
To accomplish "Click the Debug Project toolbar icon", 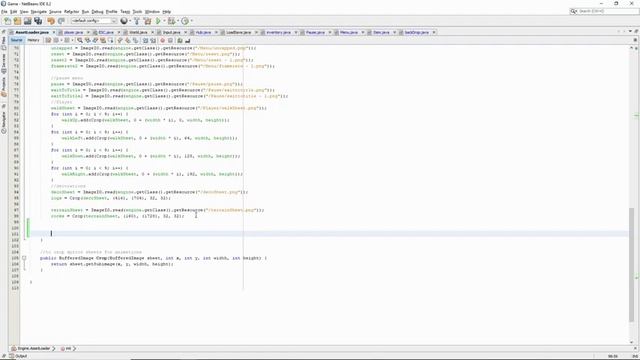I will coord(171,21).
